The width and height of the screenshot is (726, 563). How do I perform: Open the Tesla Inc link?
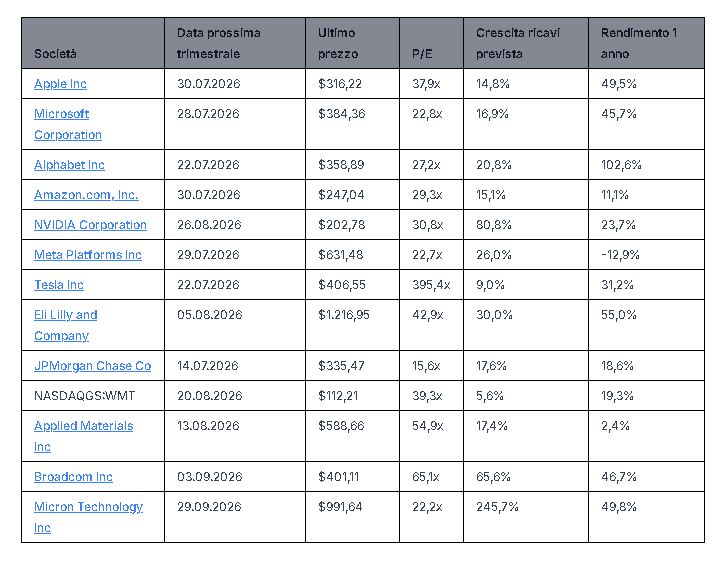pos(59,285)
